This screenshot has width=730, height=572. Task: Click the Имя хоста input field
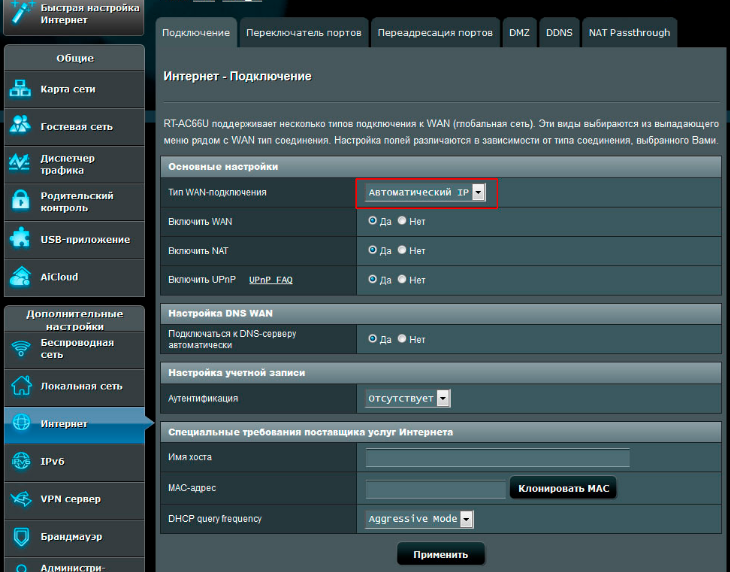[498, 458]
